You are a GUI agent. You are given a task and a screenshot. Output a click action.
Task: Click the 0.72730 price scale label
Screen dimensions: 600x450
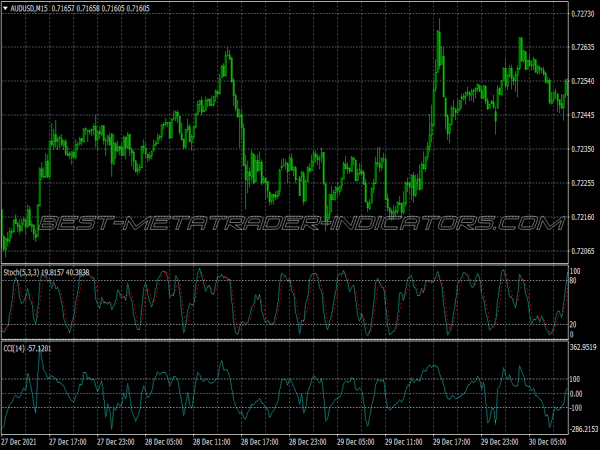584,14
